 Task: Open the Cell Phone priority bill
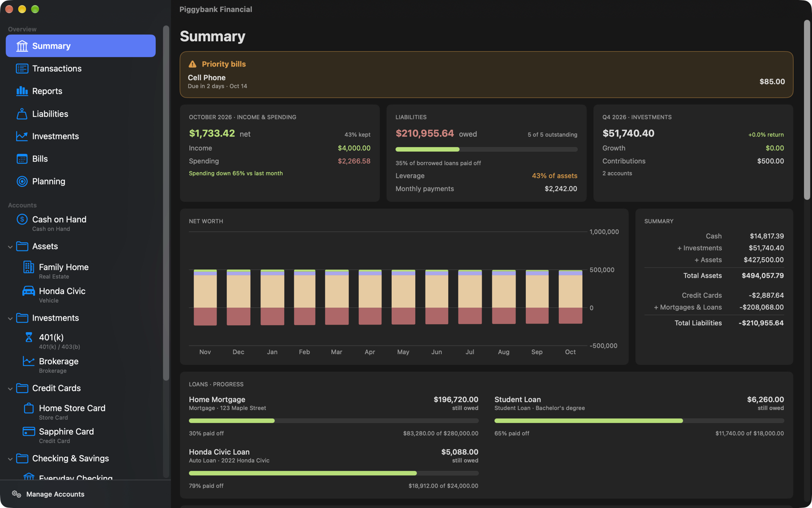tap(486, 82)
